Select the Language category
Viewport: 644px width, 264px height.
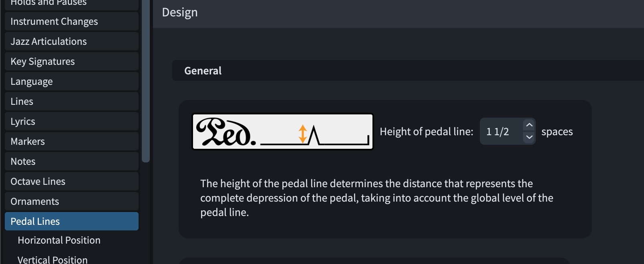pos(72,81)
